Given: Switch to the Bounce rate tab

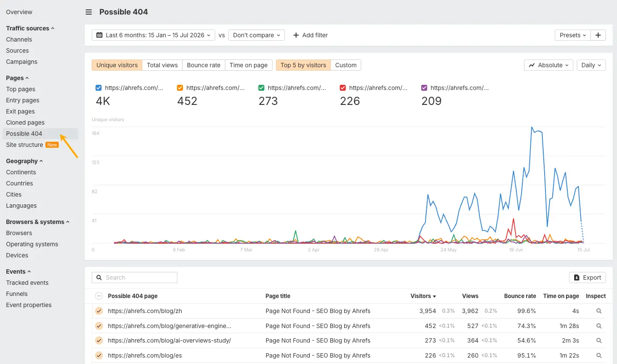Looking at the screenshot, I should click(204, 65).
